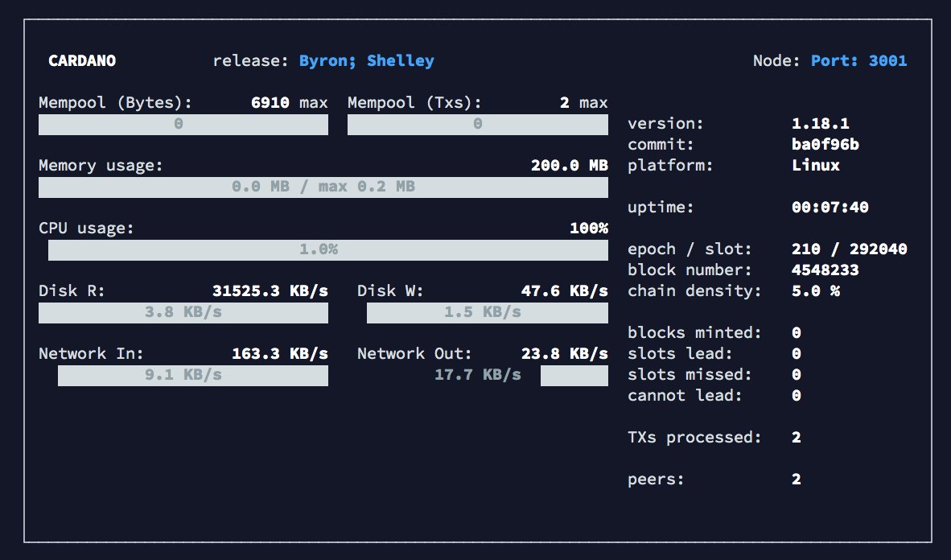951x560 pixels.
Task: Click the Network Out bar segment
Action: 574,376
